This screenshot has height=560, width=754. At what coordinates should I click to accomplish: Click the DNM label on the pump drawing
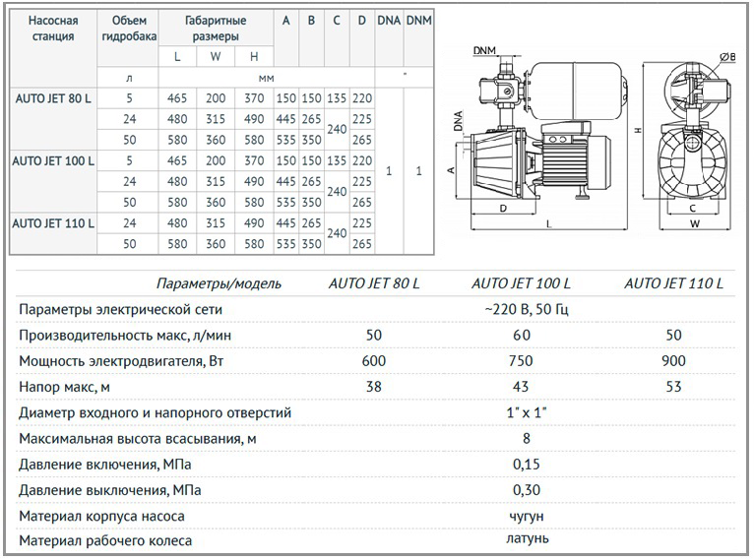click(x=484, y=50)
